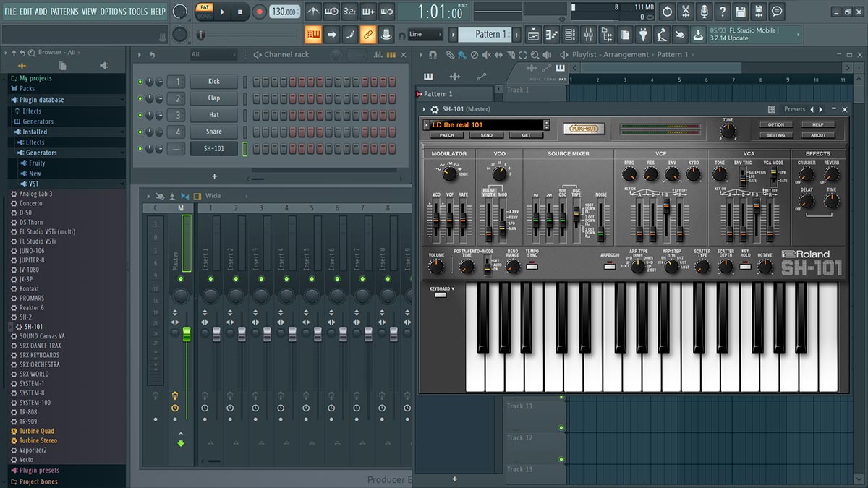Click the undo history circular arrow icon

pyautogui.click(x=667, y=12)
